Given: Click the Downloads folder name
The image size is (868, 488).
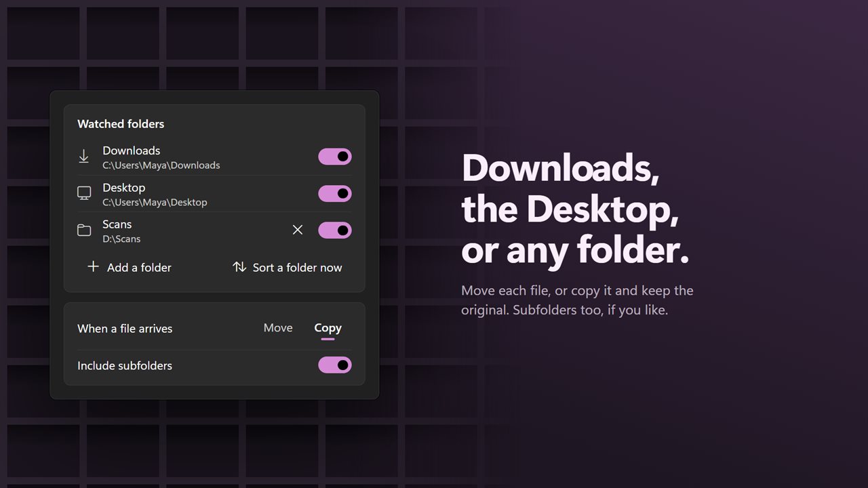Looking at the screenshot, I should pos(132,150).
